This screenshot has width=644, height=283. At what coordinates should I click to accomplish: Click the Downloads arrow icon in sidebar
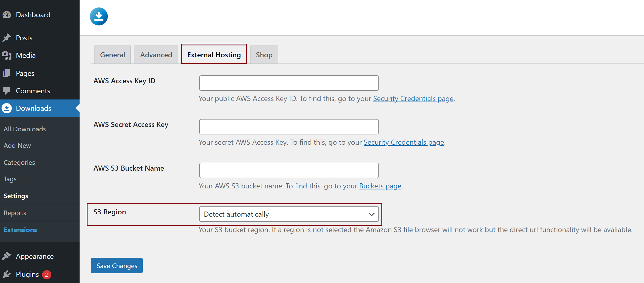[7, 108]
